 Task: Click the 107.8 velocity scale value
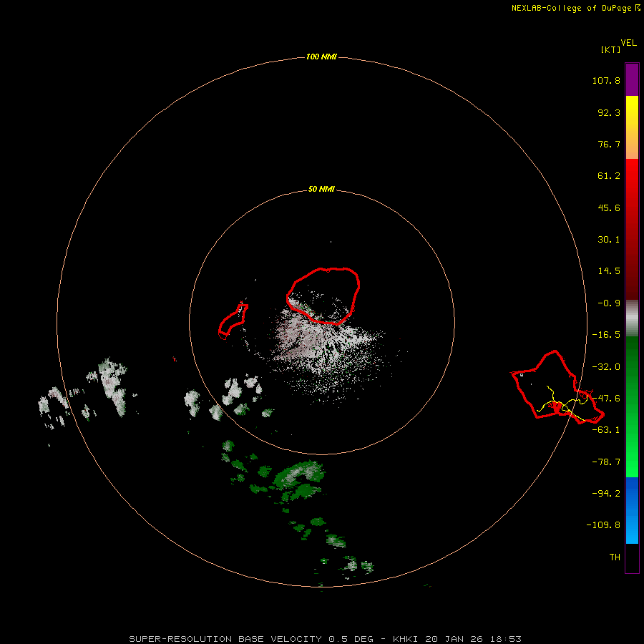(x=606, y=81)
